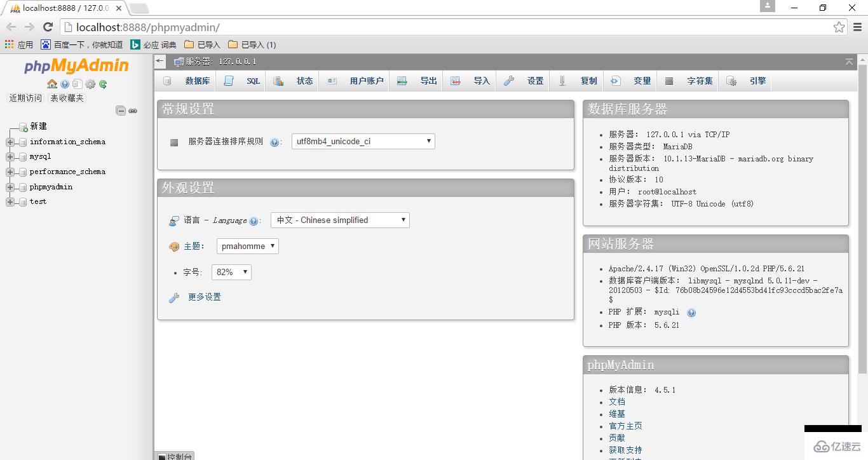Open the 官方主页 link
The image size is (868, 460).
[625, 426]
